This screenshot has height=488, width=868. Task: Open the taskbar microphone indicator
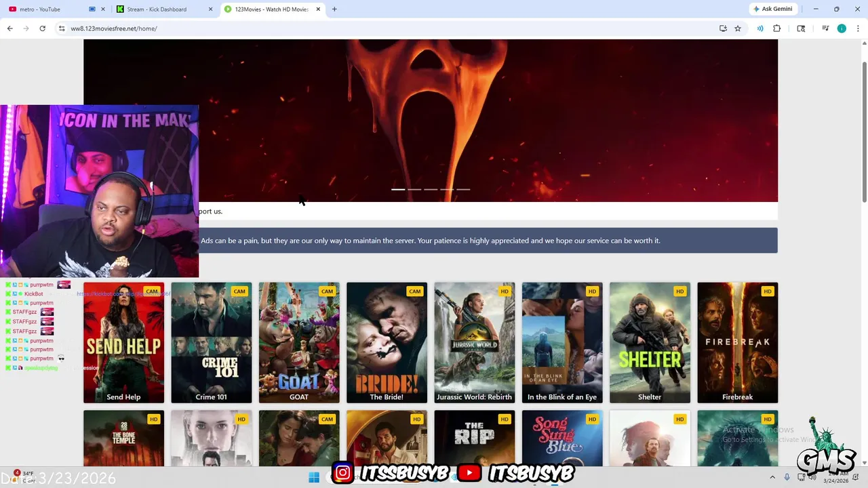coord(787,478)
